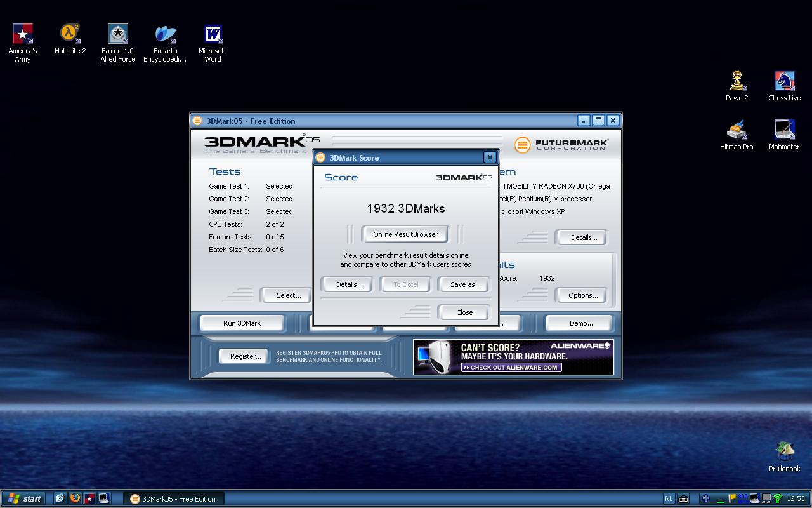
Task: Click the Firefox quick launch icon
Action: pyautogui.click(x=75, y=498)
